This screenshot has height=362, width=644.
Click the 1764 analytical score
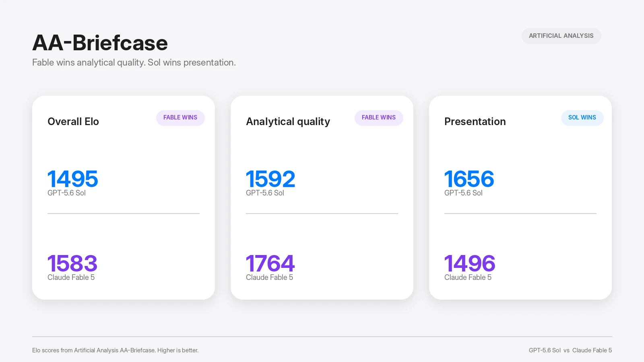[x=270, y=263]
